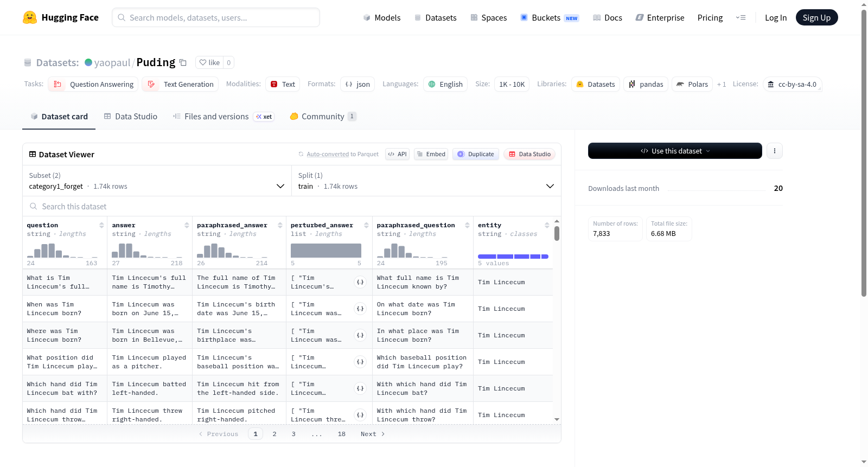This screenshot has width=868, height=467.
Task: Click the question column length histogram
Action: (62, 250)
